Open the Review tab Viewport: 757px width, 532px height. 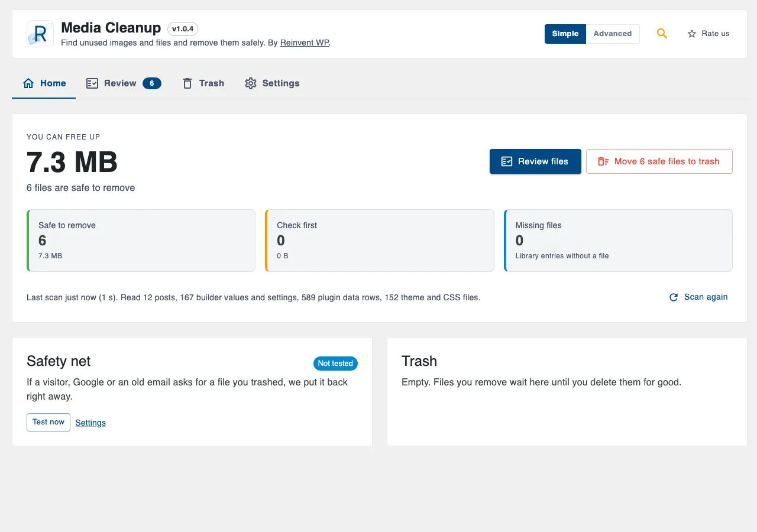[124, 83]
